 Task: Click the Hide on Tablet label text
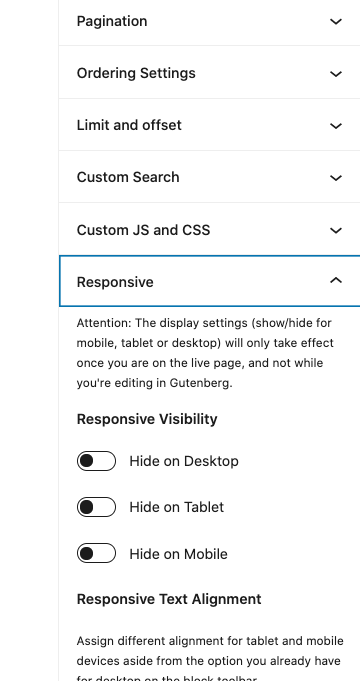(177, 507)
